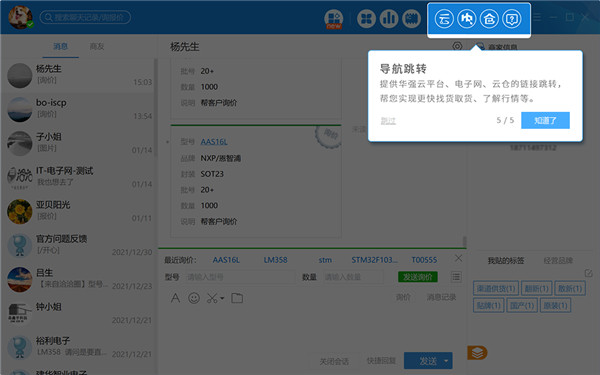Open the AAS16L model link in inquiry card
600x375 pixels.
214,142
